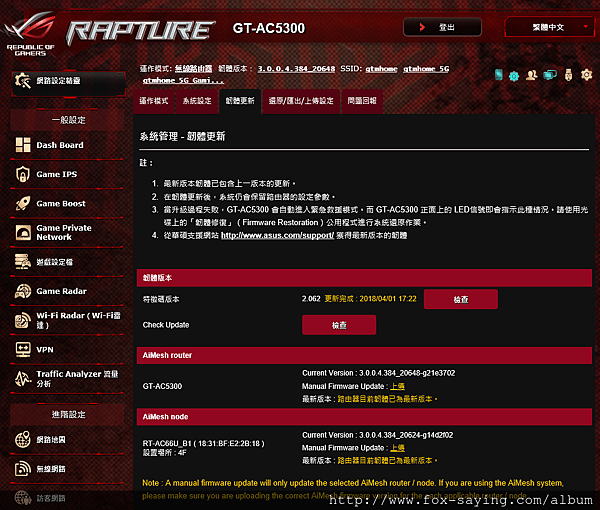Open the 問題回報 tab
Viewport: 600px width, 510px height.
362,101
